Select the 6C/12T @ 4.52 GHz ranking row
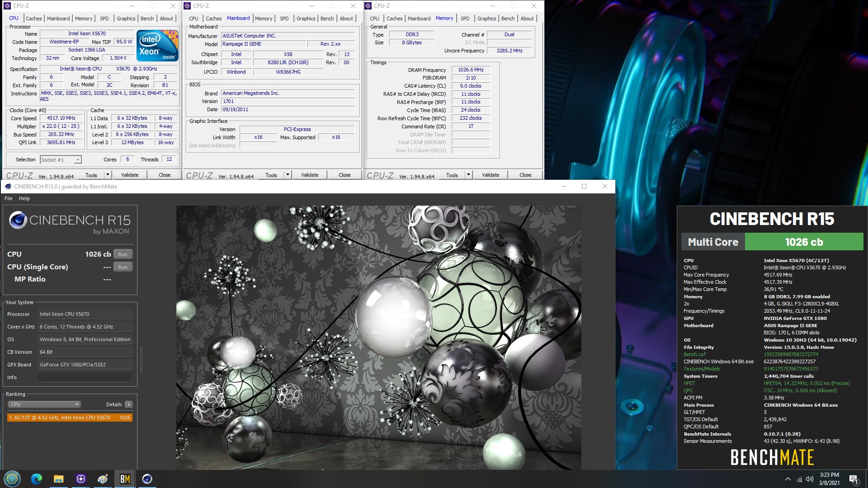This screenshot has height=488, width=868. (70, 418)
